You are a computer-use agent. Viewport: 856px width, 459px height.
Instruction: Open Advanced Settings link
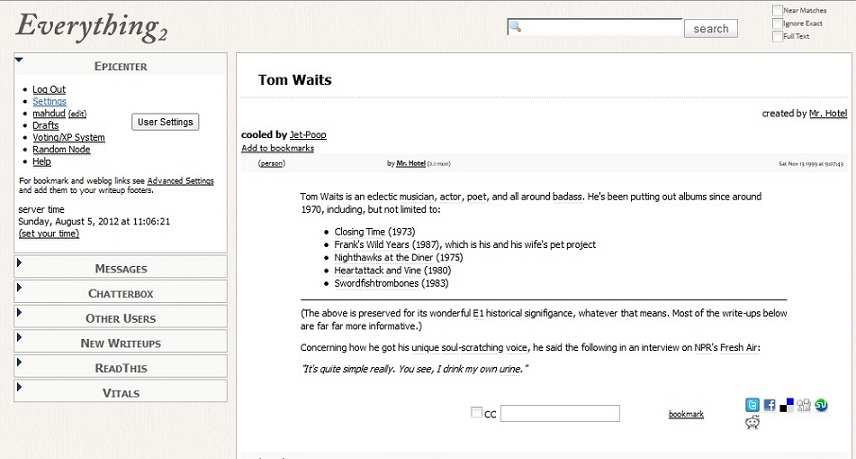click(180, 181)
